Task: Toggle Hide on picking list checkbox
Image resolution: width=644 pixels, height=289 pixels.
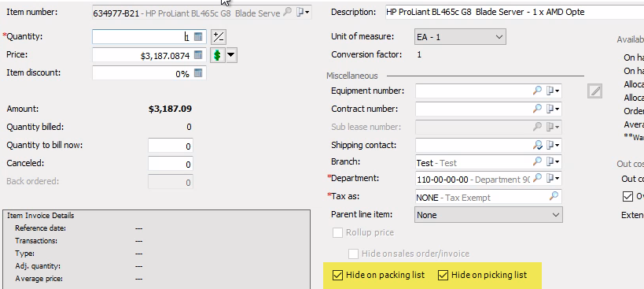Action: (443, 275)
